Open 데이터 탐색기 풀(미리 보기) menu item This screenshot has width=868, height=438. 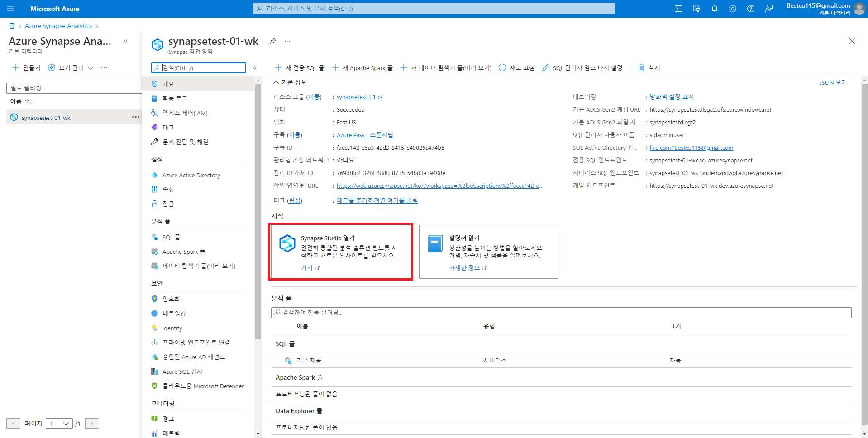pyautogui.click(x=199, y=266)
